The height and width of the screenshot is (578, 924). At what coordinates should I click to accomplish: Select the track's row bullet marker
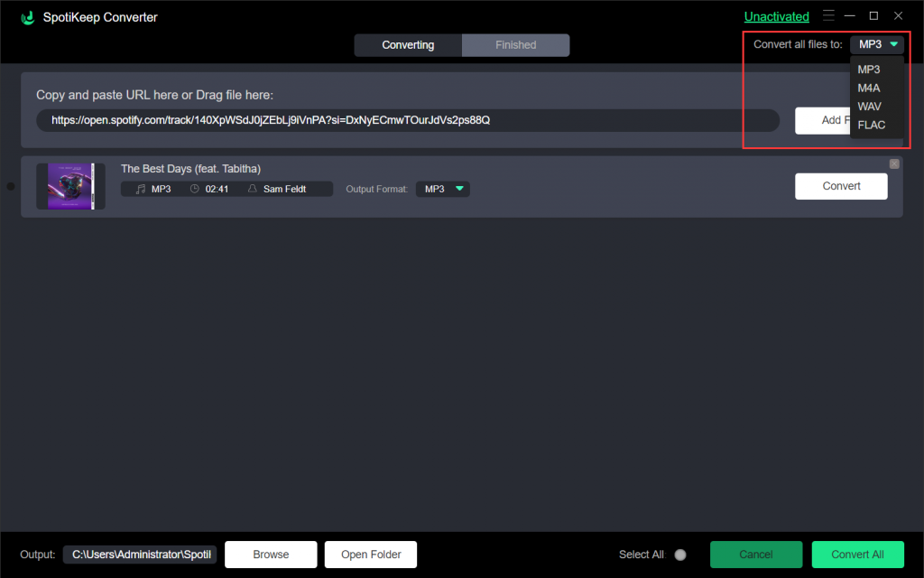pyautogui.click(x=11, y=187)
